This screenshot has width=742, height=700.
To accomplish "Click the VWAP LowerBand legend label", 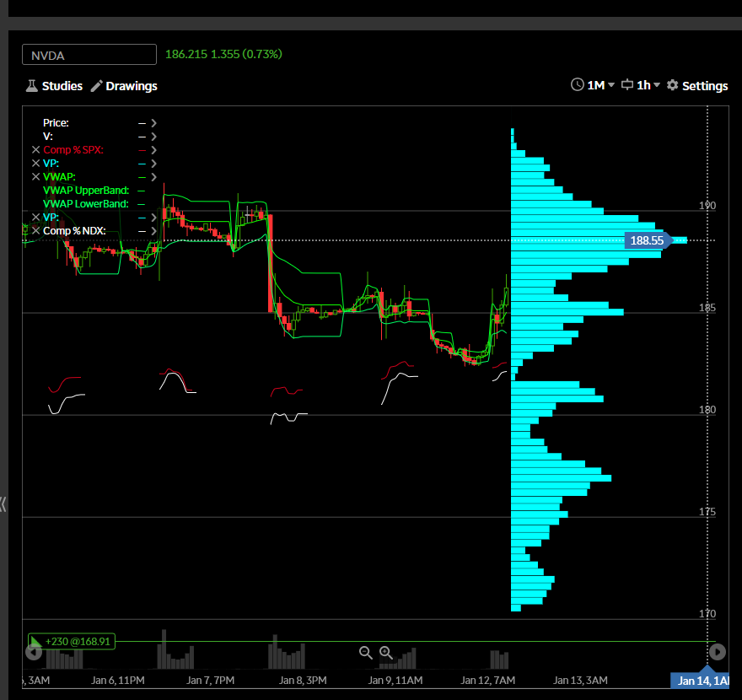I will [86, 204].
